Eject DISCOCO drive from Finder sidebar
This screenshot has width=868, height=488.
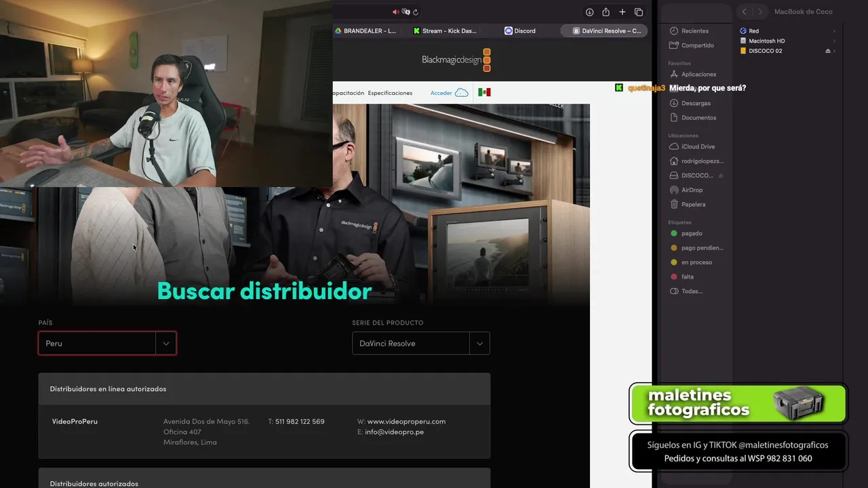(x=721, y=176)
